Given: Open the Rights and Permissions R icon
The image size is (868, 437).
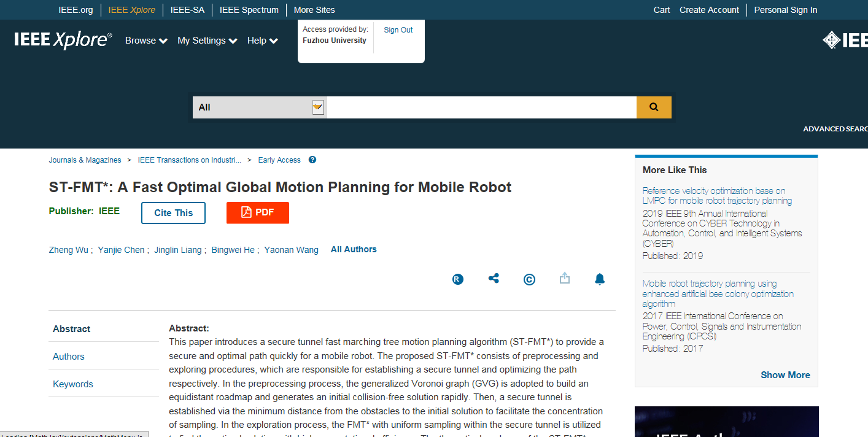Looking at the screenshot, I should pos(457,279).
